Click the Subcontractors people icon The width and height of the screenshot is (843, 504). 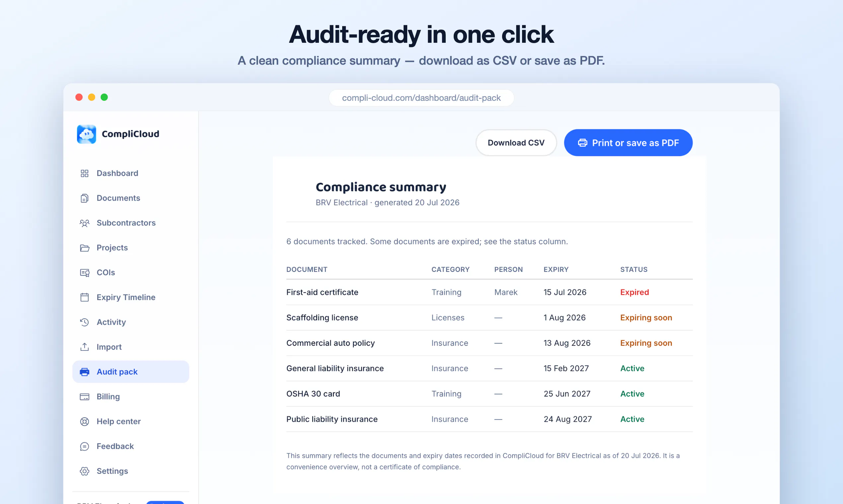(84, 223)
